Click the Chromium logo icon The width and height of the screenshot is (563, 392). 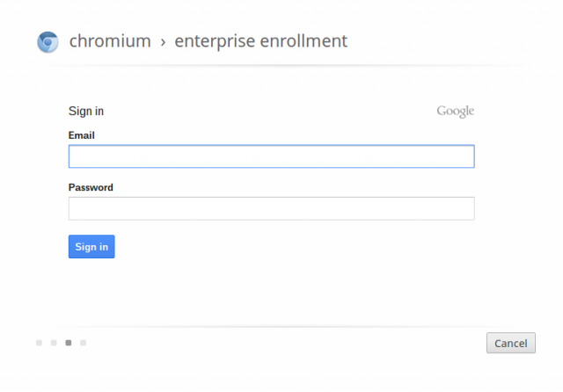(48, 42)
